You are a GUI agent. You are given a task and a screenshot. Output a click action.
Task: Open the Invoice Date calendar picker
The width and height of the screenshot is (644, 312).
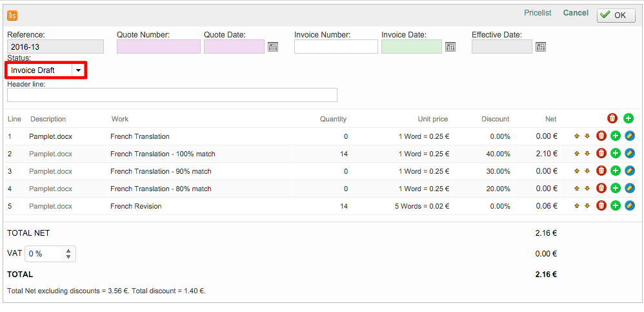point(450,47)
